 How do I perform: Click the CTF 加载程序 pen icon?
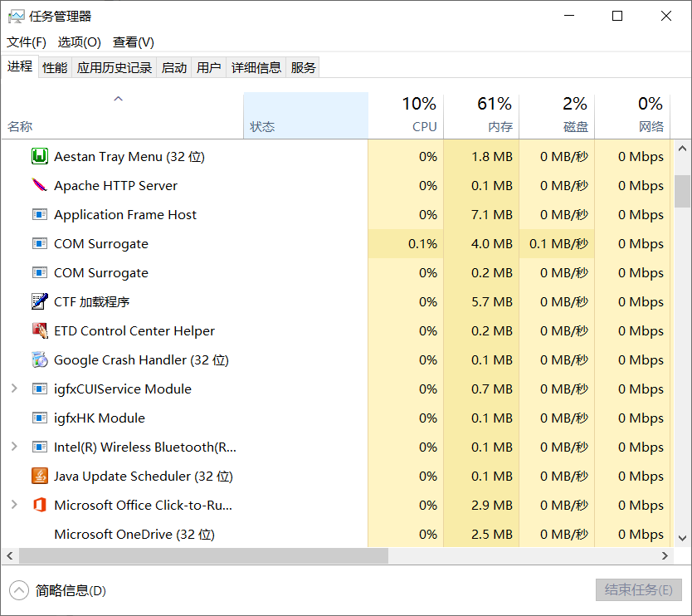40,301
